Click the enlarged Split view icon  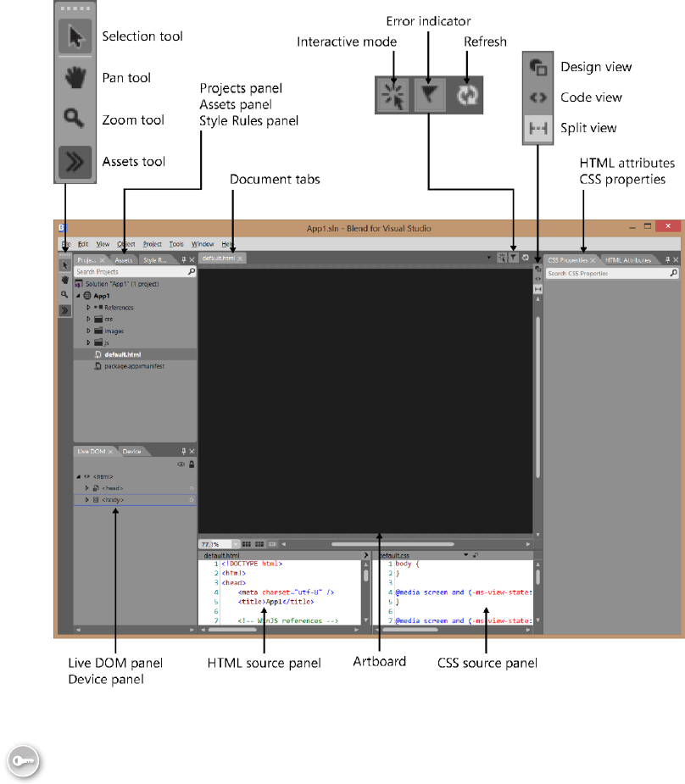pyautogui.click(x=538, y=129)
